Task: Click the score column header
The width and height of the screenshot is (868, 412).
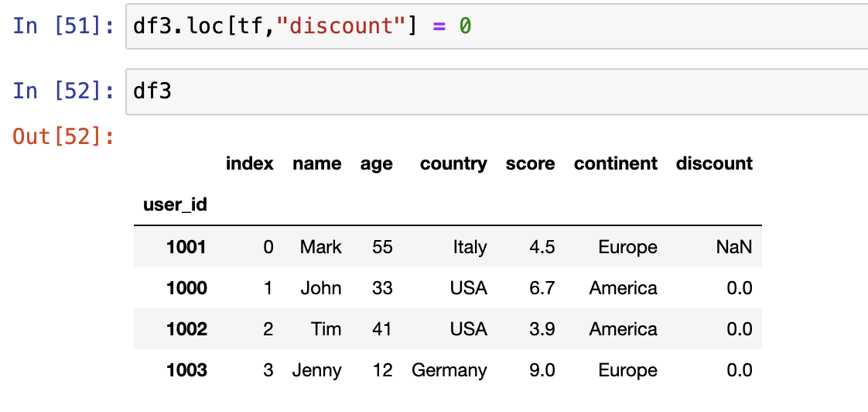Action: point(530,164)
